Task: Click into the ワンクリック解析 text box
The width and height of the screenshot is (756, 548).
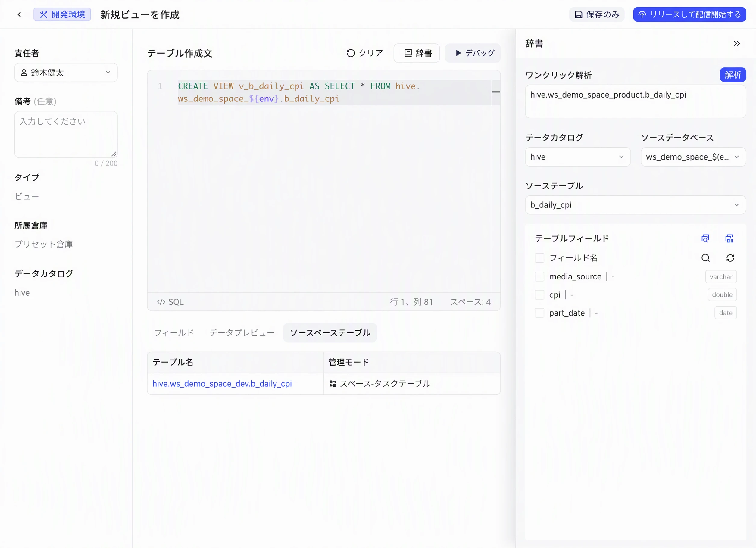Action: pyautogui.click(x=635, y=101)
